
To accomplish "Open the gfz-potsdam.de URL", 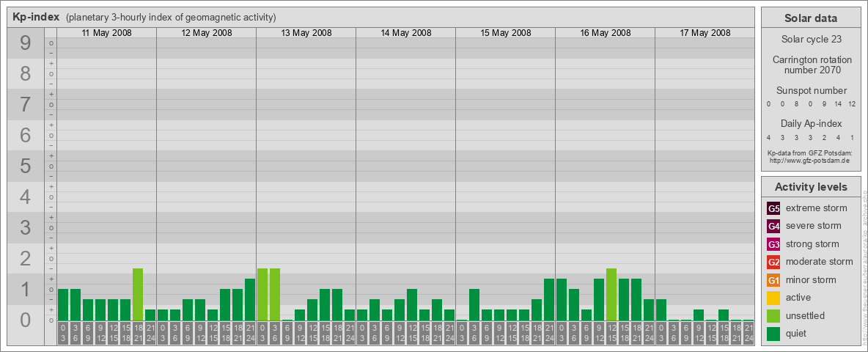I will click(x=809, y=160).
